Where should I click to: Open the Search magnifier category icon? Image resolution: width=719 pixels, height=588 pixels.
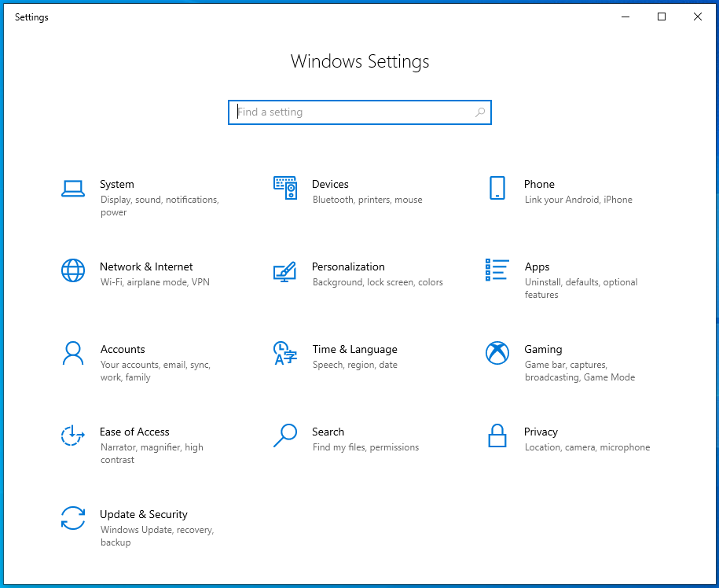pos(284,435)
